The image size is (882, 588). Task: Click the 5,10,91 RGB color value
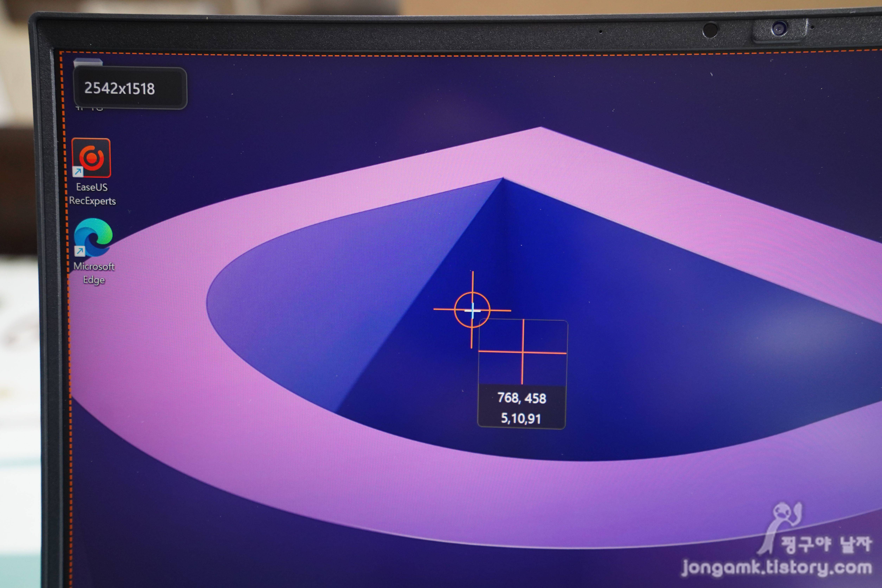pos(521,418)
